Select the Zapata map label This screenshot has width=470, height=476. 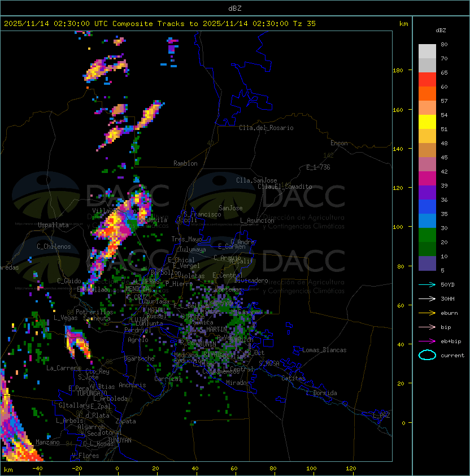pyautogui.click(x=125, y=421)
